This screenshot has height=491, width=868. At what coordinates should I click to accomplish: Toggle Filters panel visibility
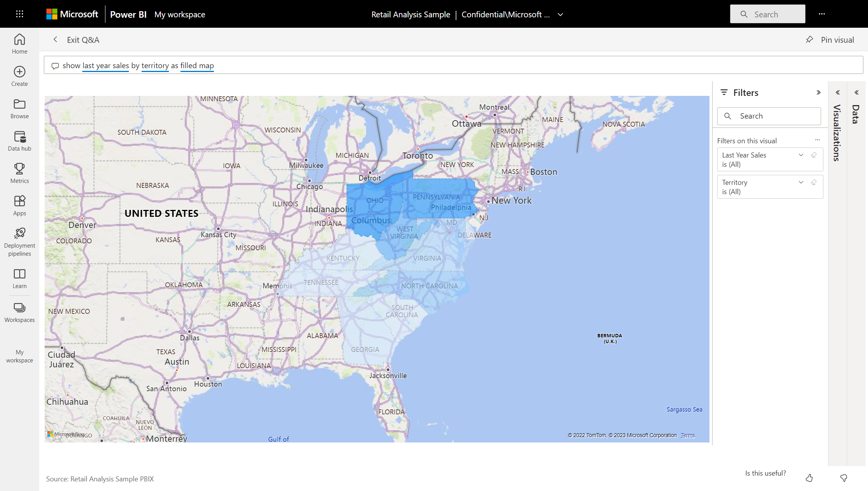818,92
